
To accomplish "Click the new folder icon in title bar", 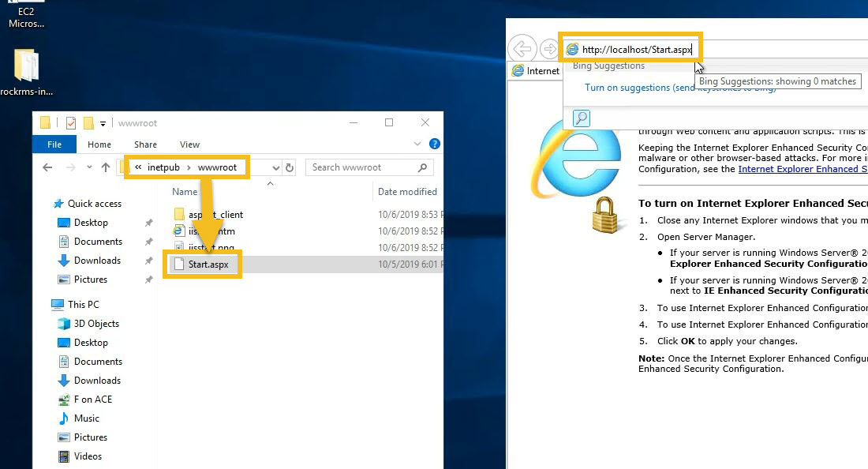I will click(x=88, y=123).
